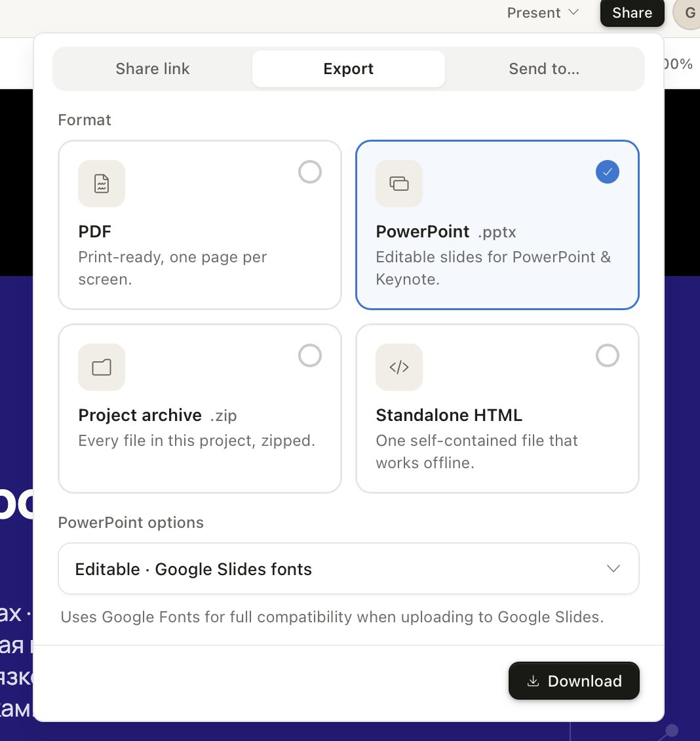Select the PDF format radio button
The height and width of the screenshot is (741, 700).
310,172
